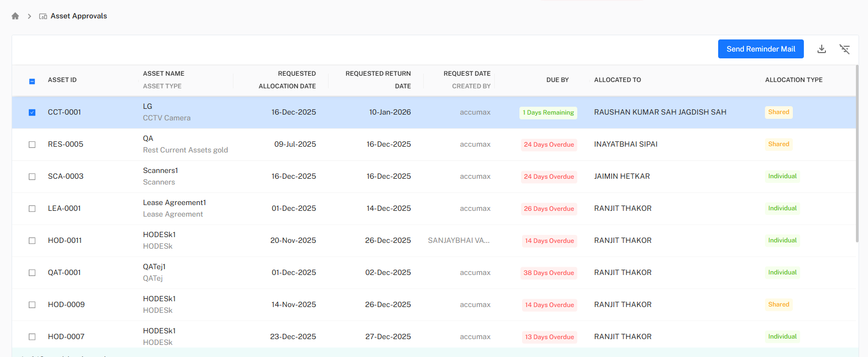This screenshot has width=868, height=357.
Task: Click the Allocation Type column header
Action: tap(793, 80)
